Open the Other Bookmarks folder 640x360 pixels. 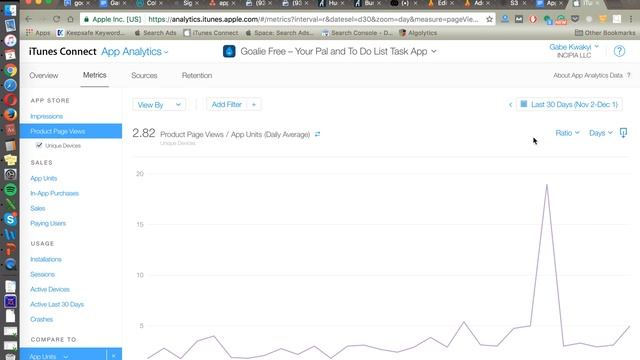pyautogui.click(x=605, y=33)
